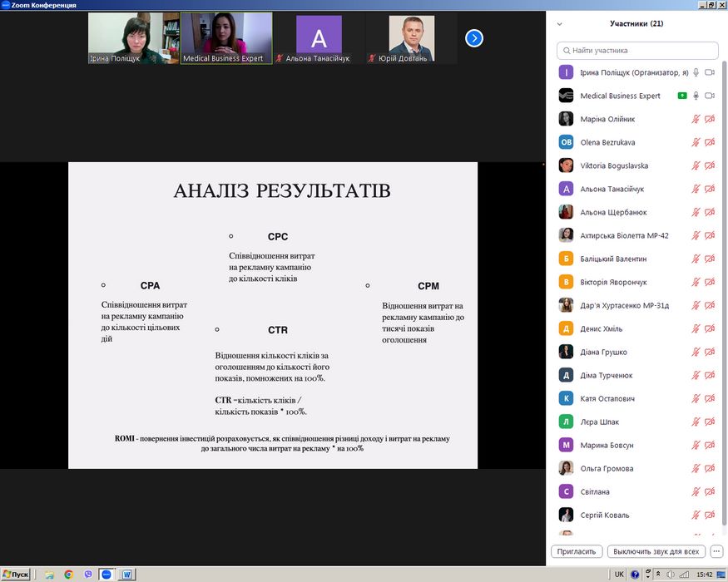728x582 pixels.
Task: Click the Viber icon in taskbar
Action: point(87,574)
